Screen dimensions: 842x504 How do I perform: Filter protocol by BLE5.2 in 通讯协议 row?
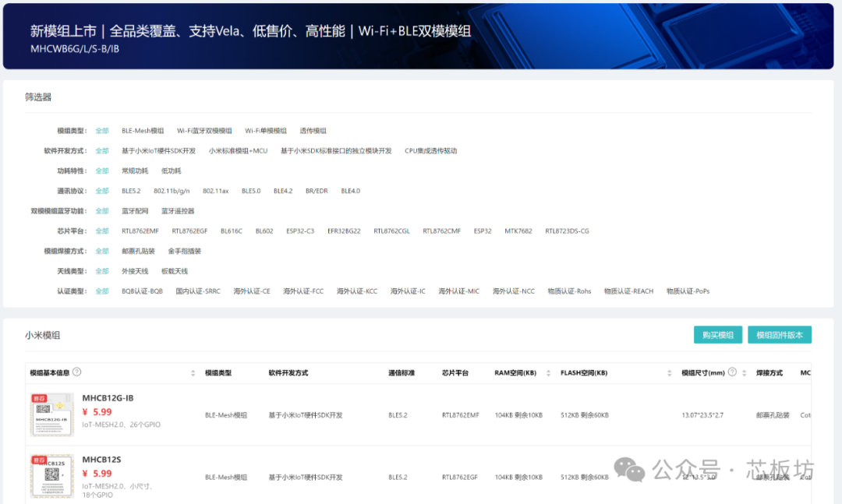pos(131,191)
